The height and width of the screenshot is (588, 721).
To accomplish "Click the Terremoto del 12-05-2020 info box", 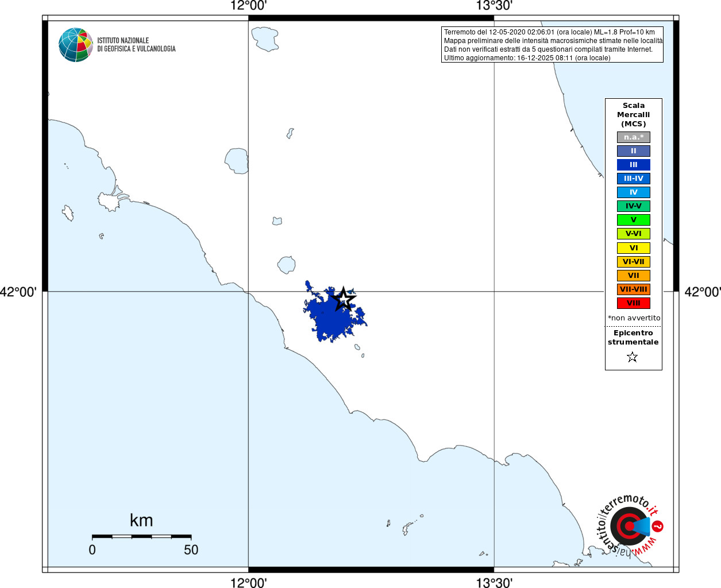I will [x=552, y=45].
